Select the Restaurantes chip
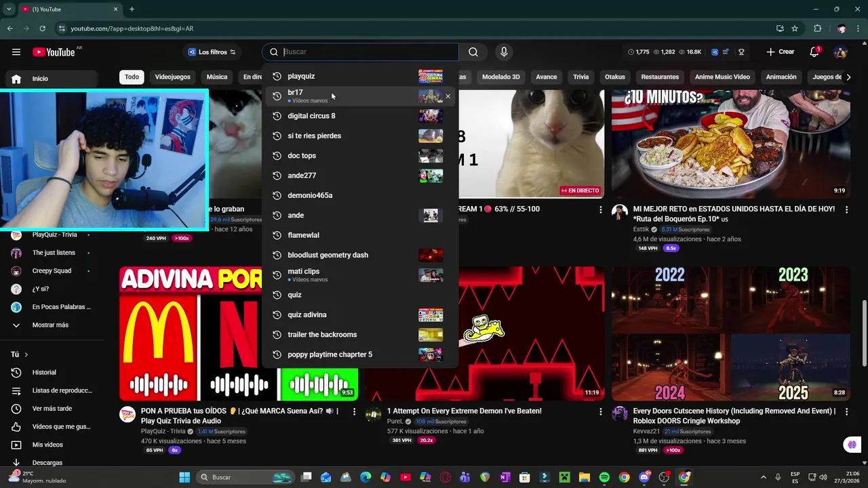The height and width of the screenshot is (488, 868). coord(660,77)
